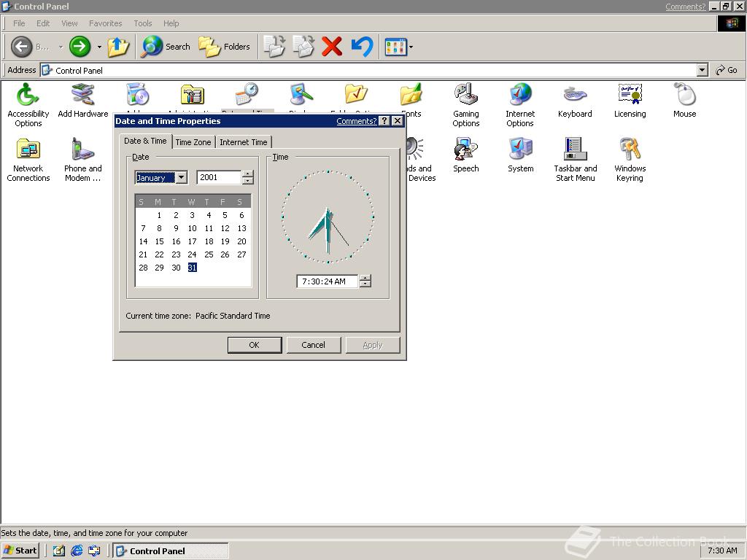Screen dimensions: 747x560
Task: Open the View menu
Action: 69,23
